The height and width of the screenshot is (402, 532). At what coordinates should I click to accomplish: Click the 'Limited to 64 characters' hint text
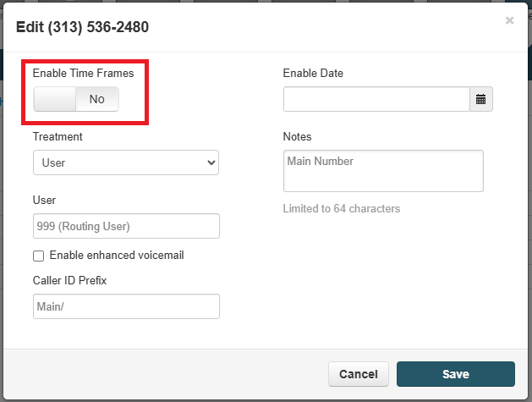coord(342,208)
